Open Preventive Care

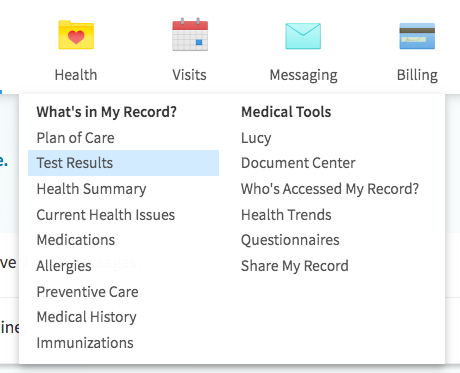[x=87, y=292]
